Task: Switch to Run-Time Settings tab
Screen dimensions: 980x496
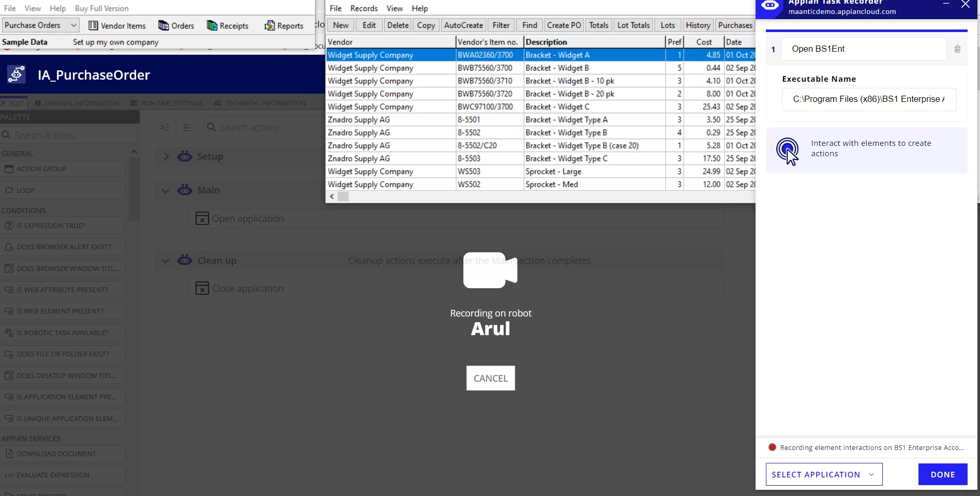Action: point(167,103)
